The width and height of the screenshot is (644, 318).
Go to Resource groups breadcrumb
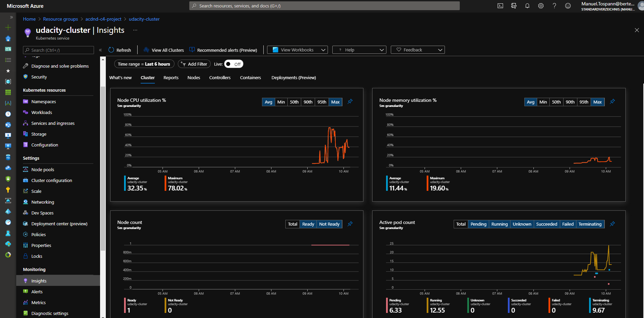tap(61, 19)
